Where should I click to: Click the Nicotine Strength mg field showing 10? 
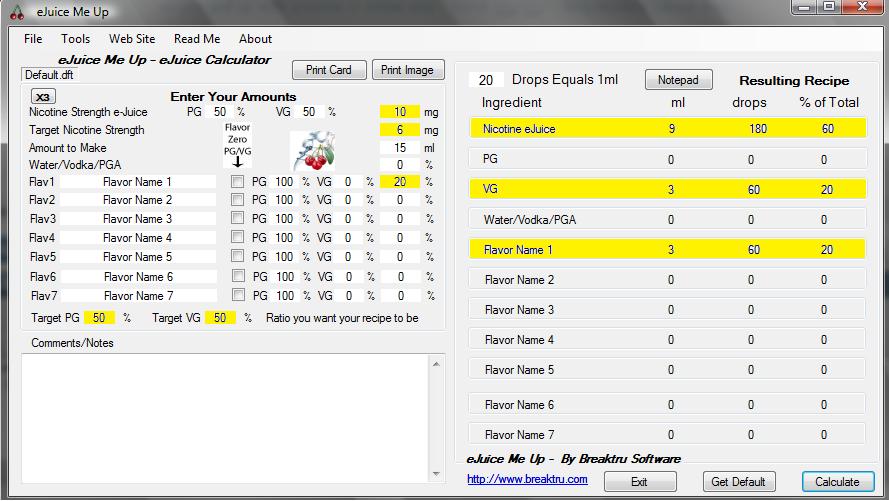[400, 112]
